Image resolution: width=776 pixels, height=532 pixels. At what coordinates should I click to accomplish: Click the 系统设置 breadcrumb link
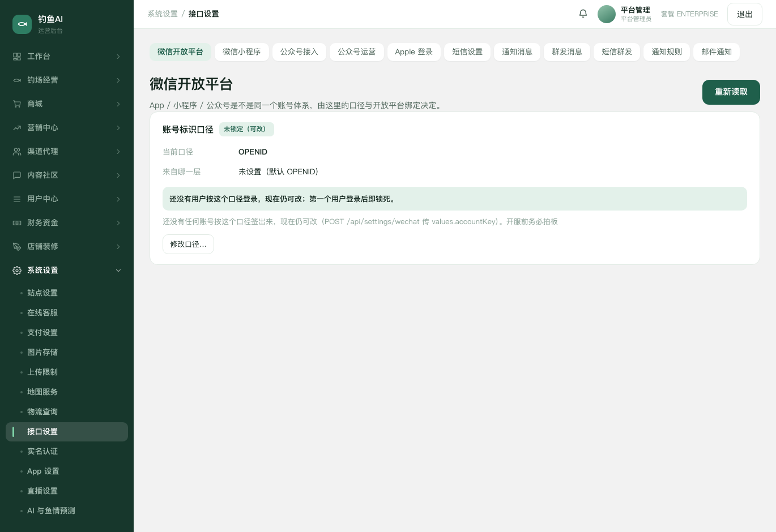click(x=163, y=14)
